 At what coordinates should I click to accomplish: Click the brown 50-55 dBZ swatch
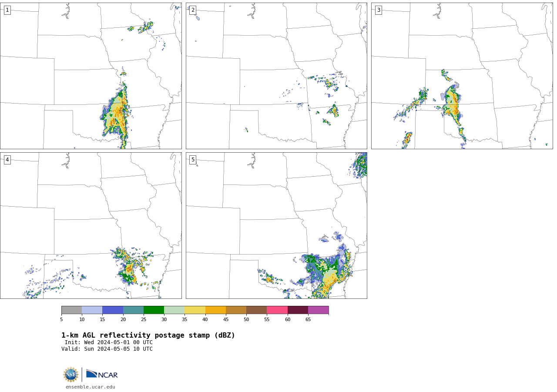click(257, 310)
